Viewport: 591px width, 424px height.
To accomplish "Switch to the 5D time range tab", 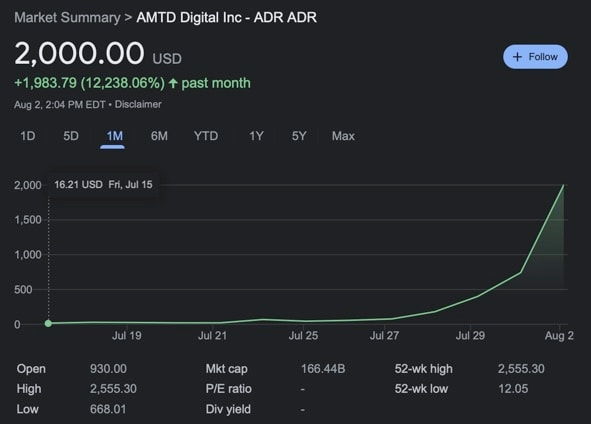I will (x=71, y=136).
